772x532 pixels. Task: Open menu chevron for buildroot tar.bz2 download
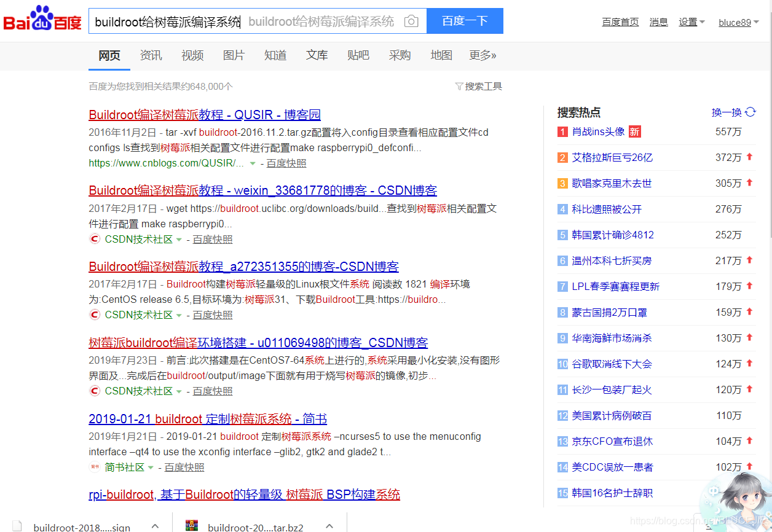329,526
